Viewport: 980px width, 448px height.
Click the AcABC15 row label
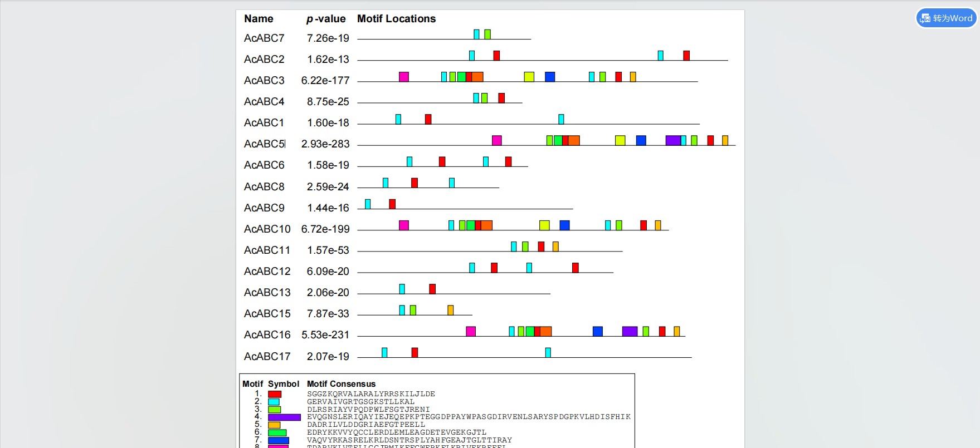tap(267, 314)
